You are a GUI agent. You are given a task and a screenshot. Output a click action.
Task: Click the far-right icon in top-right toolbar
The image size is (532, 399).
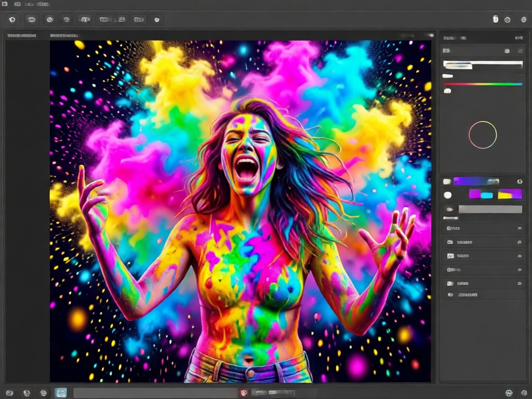(x=524, y=20)
